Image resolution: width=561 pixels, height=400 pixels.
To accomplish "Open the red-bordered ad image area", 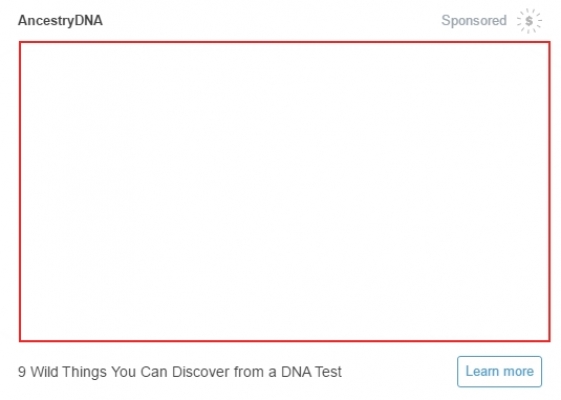I will 284,191.
